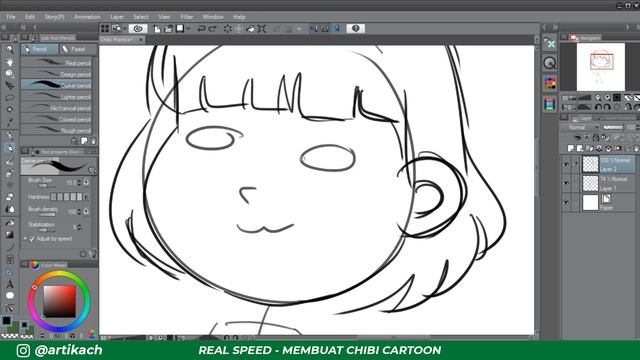Image resolution: width=640 pixels, height=360 pixels.
Task: Select the Move layer tool
Action: coord(10,86)
